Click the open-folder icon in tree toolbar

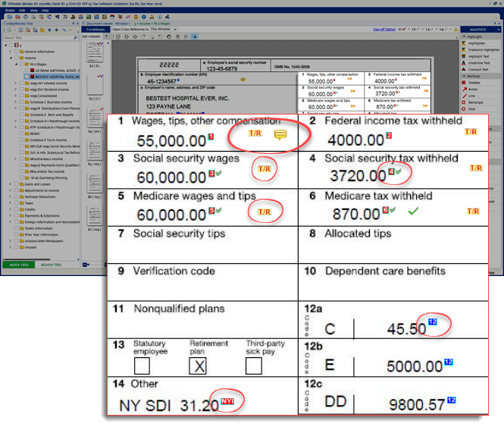point(42,30)
